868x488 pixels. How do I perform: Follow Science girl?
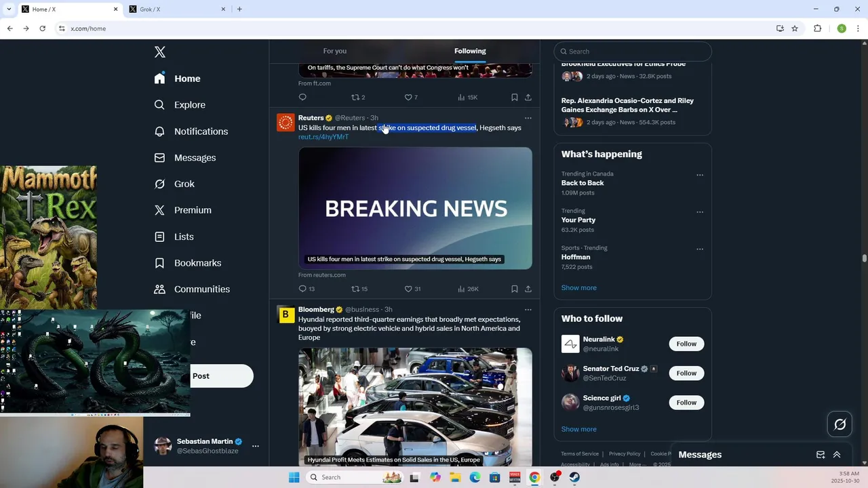coord(686,403)
